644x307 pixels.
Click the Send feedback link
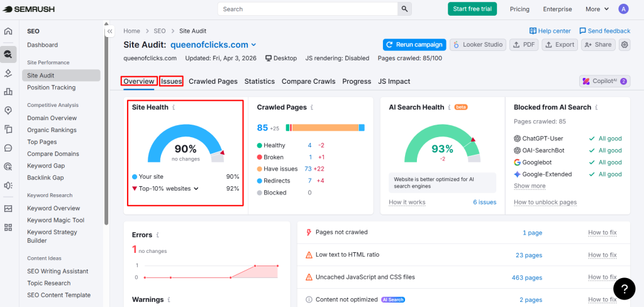(x=604, y=31)
